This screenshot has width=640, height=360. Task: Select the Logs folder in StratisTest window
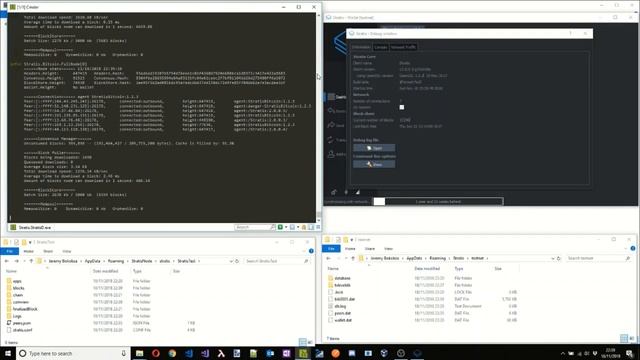coord(17,316)
